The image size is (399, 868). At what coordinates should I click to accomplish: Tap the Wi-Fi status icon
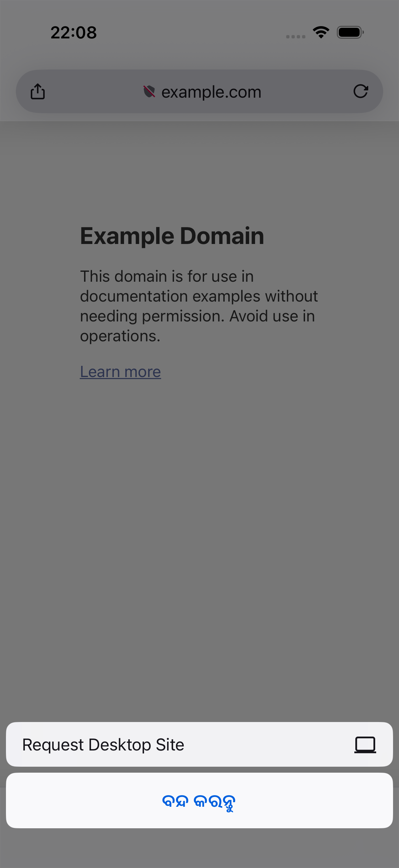pos(321,32)
